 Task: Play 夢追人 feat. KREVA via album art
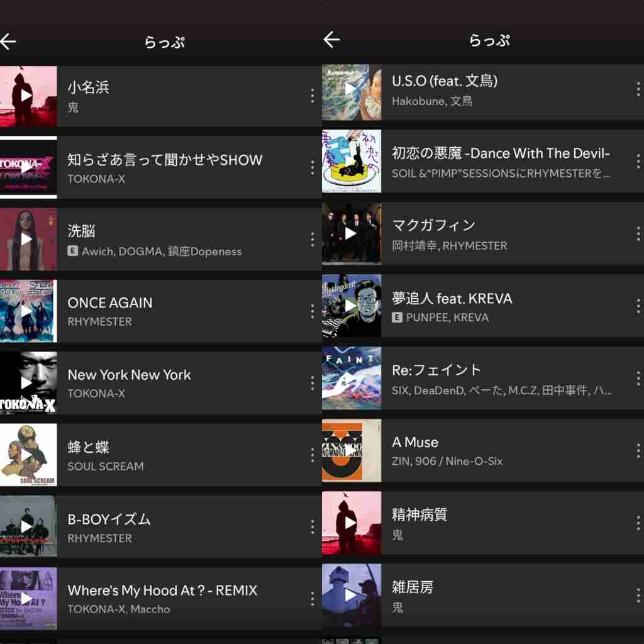point(352,306)
